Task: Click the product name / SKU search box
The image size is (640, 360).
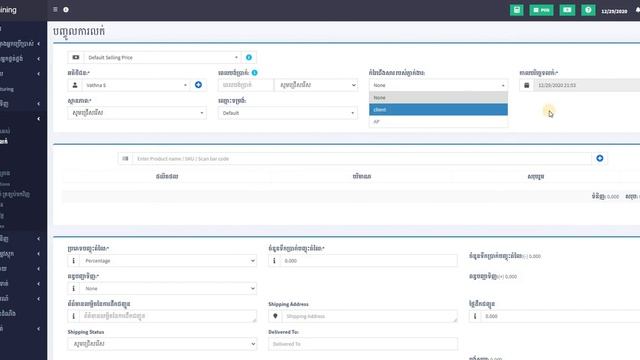Action: (x=362, y=158)
